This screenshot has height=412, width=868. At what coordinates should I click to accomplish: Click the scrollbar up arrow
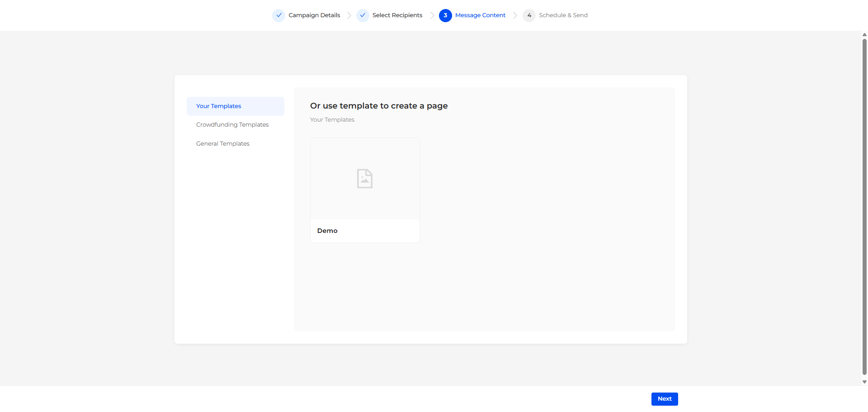click(864, 35)
